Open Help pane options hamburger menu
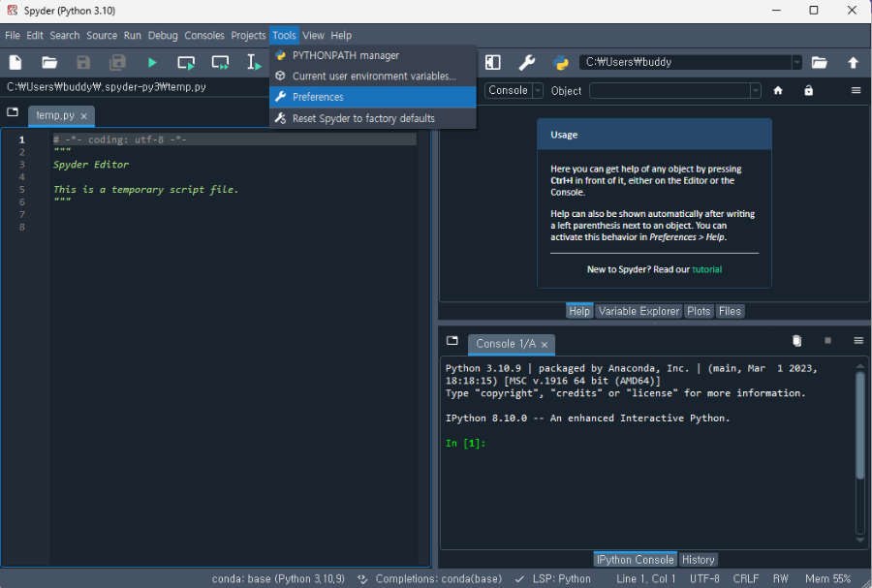872x588 pixels. coord(856,90)
